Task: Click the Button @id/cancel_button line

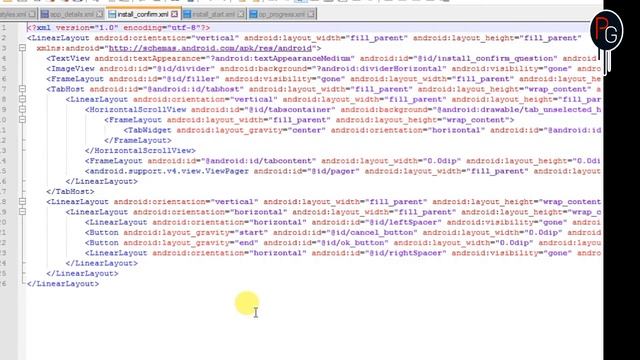Action: [344, 232]
